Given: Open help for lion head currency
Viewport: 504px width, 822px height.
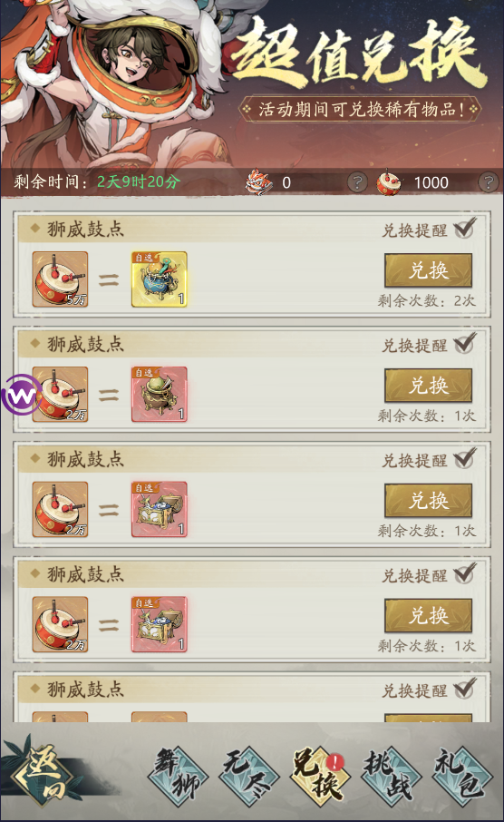Looking at the screenshot, I should pos(357,182).
